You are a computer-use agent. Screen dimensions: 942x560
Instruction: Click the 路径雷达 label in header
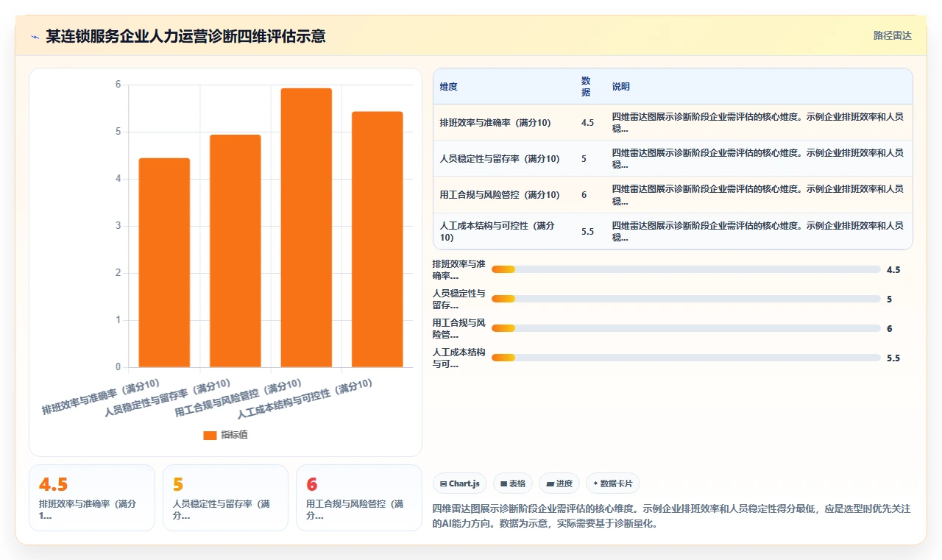pyautogui.click(x=892, y=35)
